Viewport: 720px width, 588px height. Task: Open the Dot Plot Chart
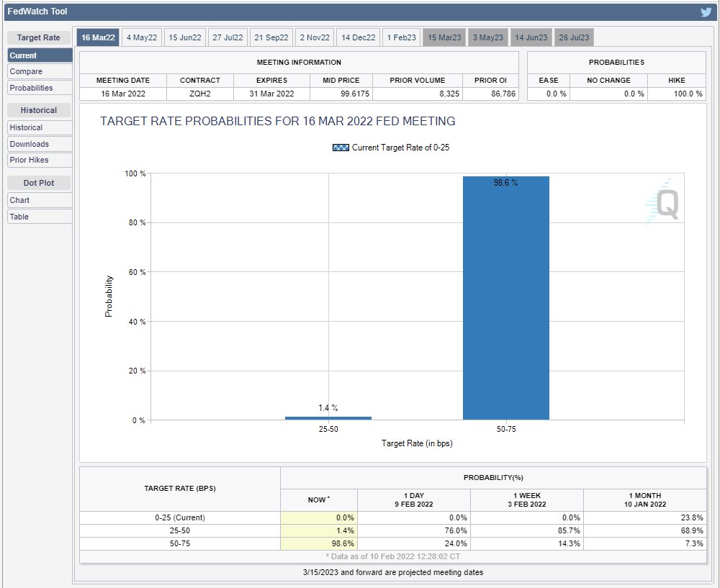pos(40,200)
